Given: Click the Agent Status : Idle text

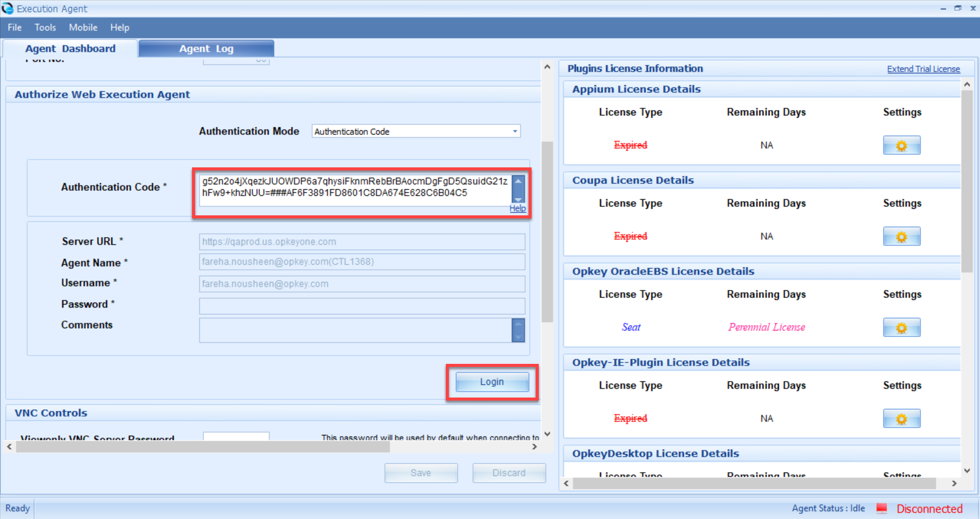Looking at the screenshot, I should point(828,508).
